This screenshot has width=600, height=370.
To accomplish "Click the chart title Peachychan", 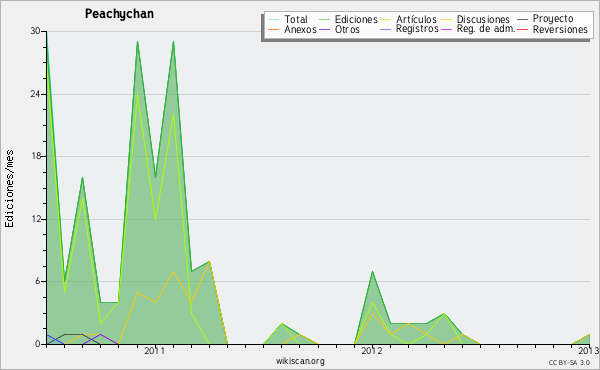I will point(119,14).
